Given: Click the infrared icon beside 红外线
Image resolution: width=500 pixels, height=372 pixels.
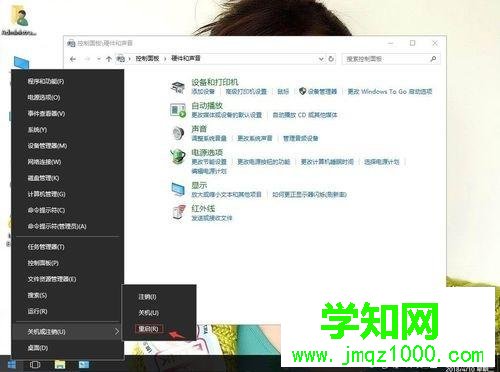Looking at the screenshot, I should click(178, 213).
